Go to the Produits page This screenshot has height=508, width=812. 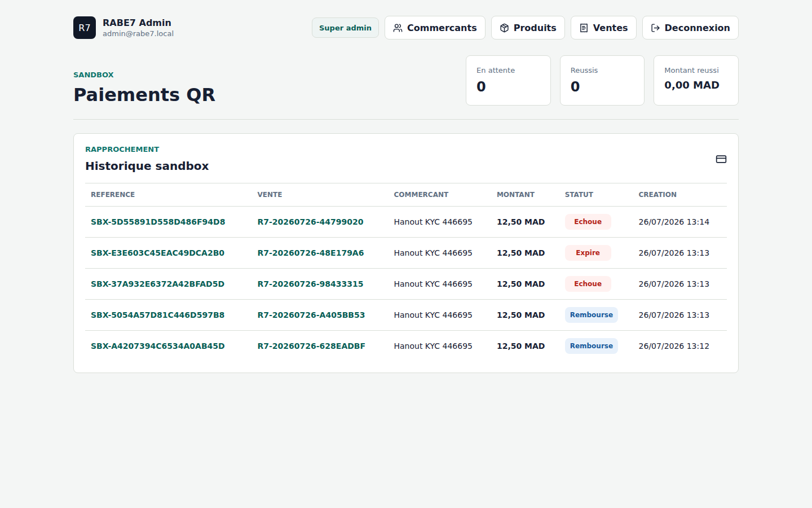(528, 28)
